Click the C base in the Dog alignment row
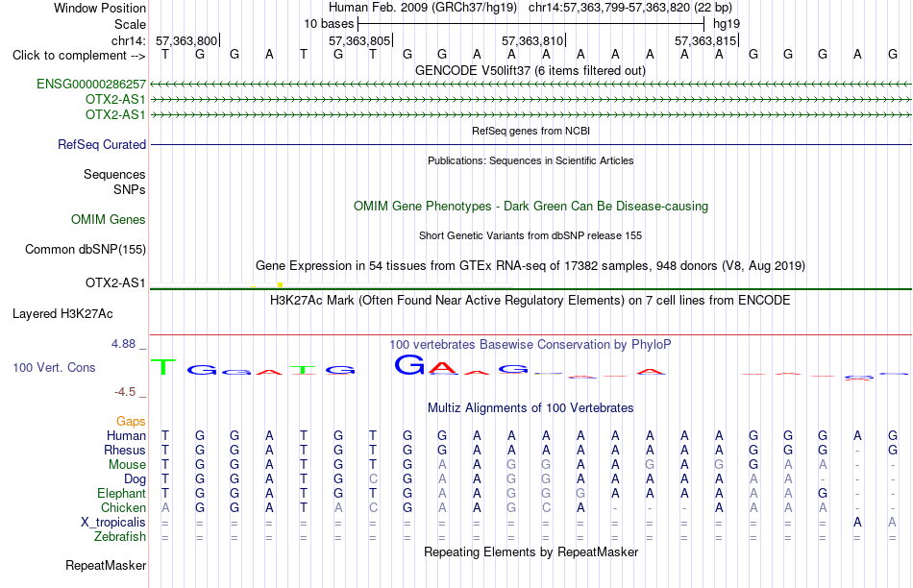 click(373, 479)
